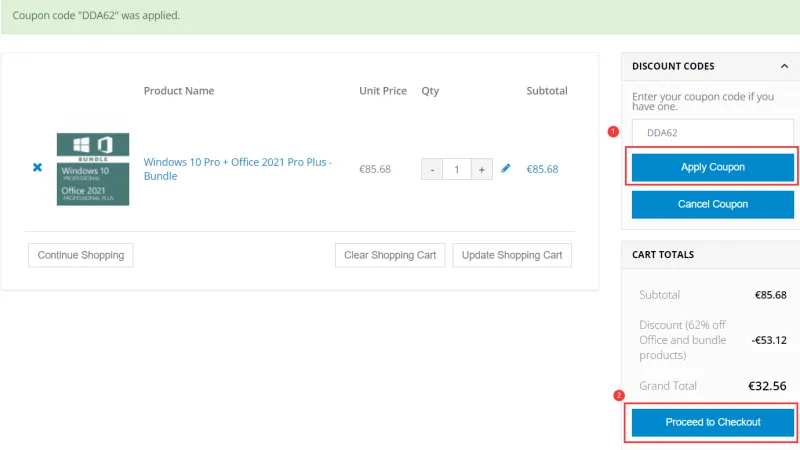Collapse the Discount Codes section chevron
The image size is (800, 450).
[784, 66]
